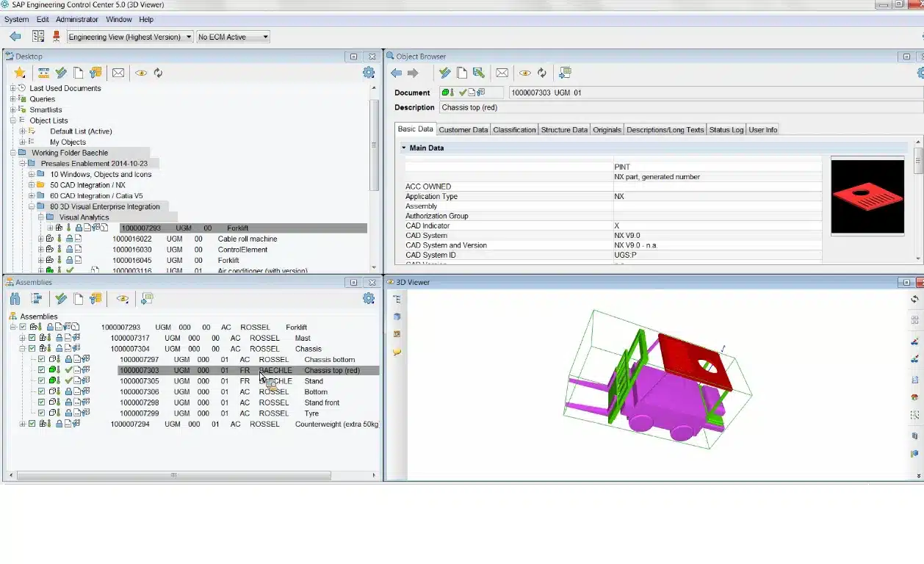Click the back arrow in main toolbar
Viewport: 924px width, 564px height.
click(x=15, y=37)
